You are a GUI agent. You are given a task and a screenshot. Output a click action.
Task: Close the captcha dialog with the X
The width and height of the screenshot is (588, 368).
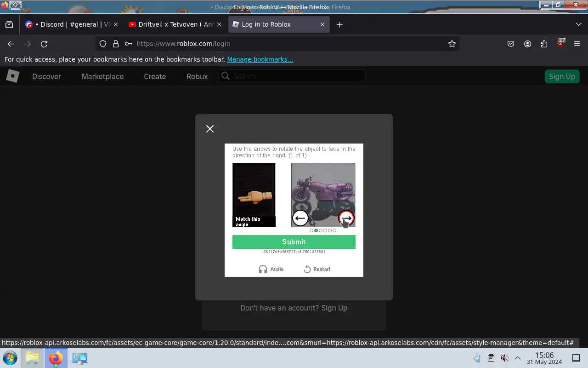[x=210, y=129]
